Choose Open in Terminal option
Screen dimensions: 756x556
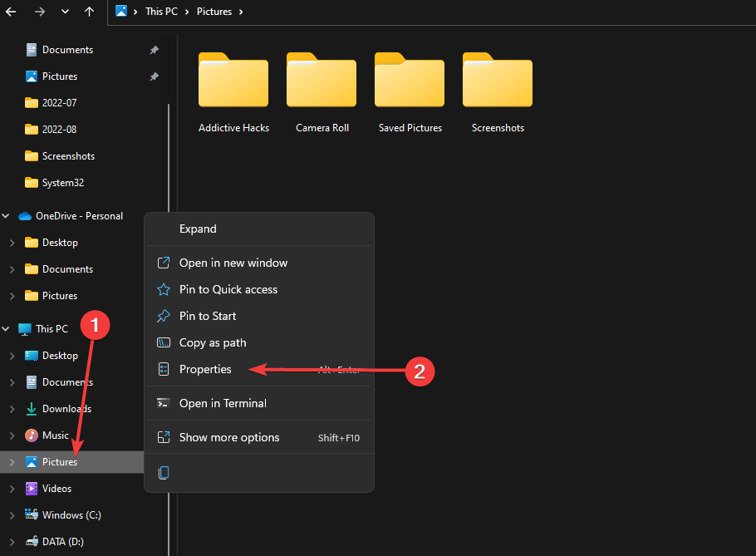pyautogui.click(x=223, y=403)
